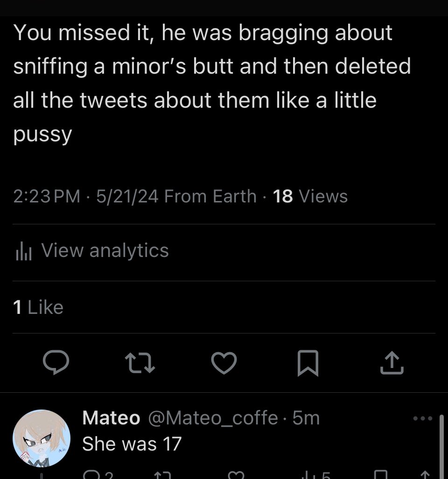Bookmark the main tweet
448x479 pixels.
tap(308, 363)
